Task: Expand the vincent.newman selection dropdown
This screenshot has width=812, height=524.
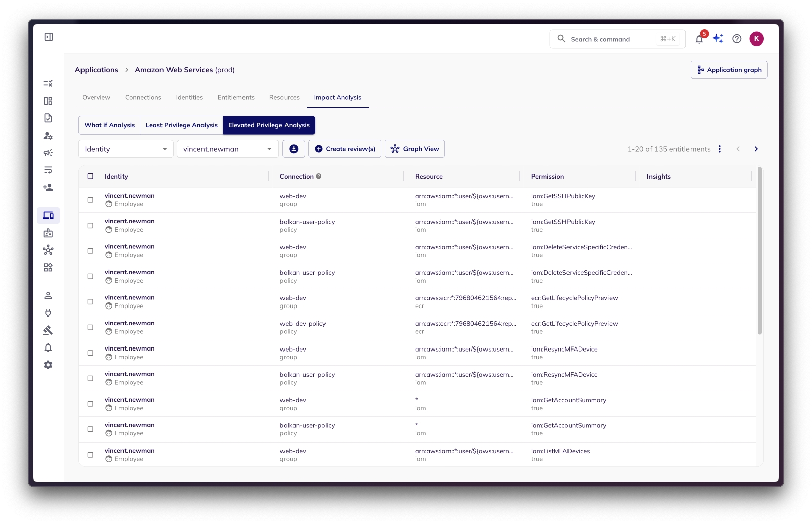Action: point(227,149)
